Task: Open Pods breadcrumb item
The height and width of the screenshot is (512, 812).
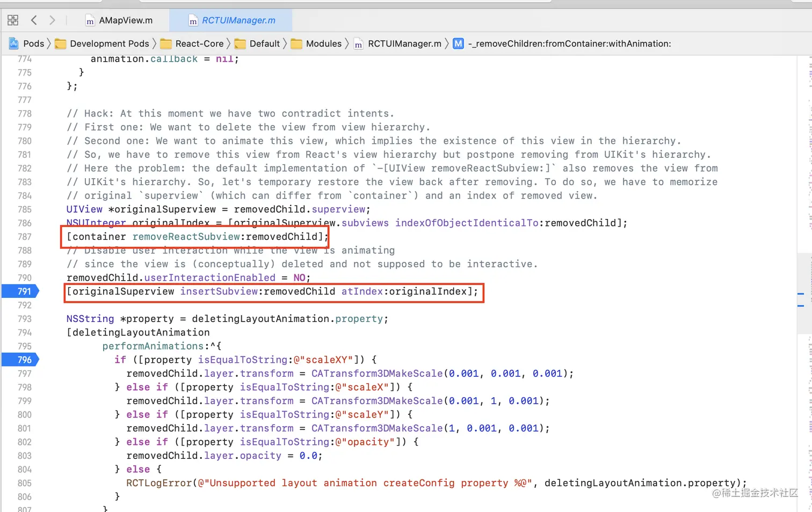Action: pyautogui.click(x=34, y=43)
